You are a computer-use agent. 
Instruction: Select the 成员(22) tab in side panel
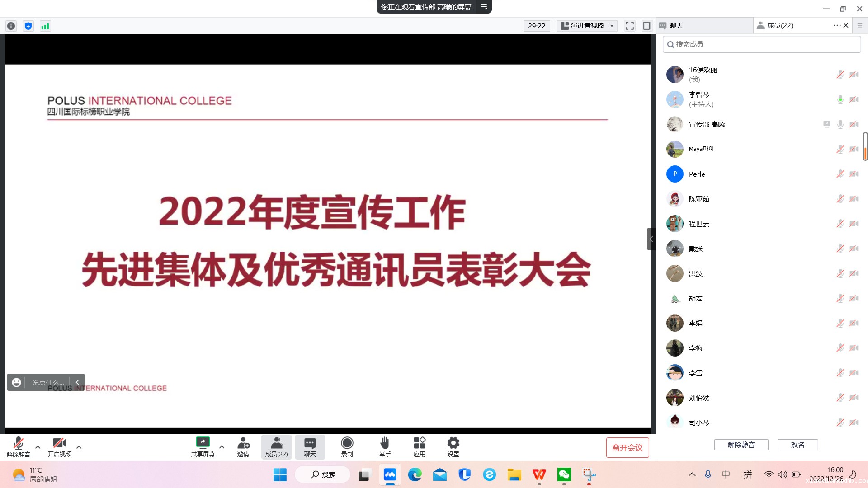coord(780,26)
